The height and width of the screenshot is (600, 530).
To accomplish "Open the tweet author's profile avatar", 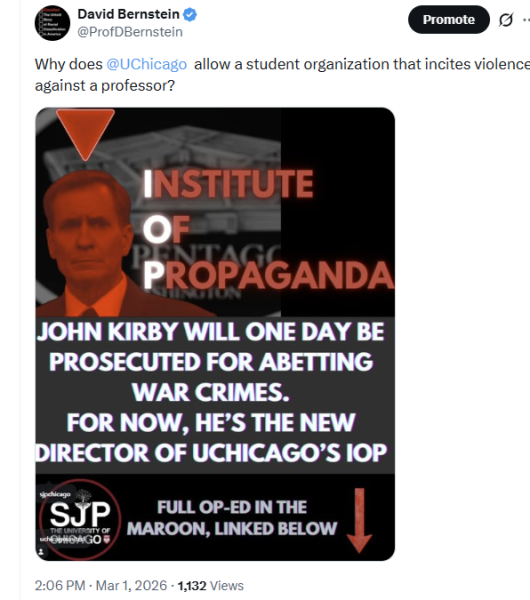I will click(52, 23).
